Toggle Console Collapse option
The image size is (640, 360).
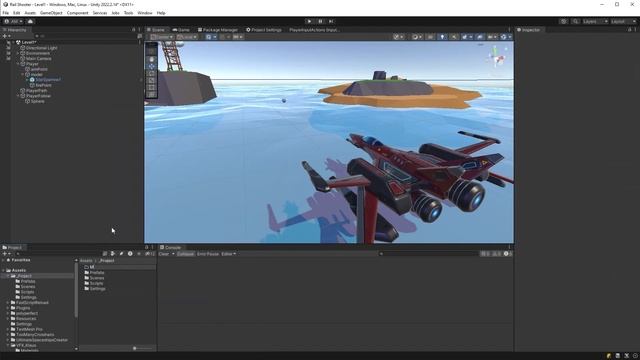[185, 254]
